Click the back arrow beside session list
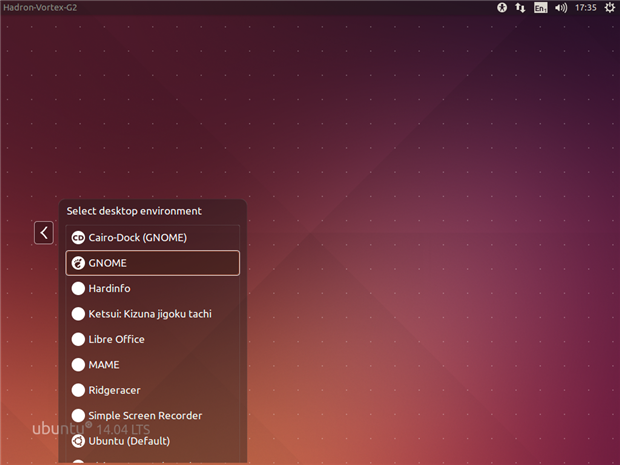Image resolution: width=620 pixels, height=465 pixels. click(x=44, y=232)
